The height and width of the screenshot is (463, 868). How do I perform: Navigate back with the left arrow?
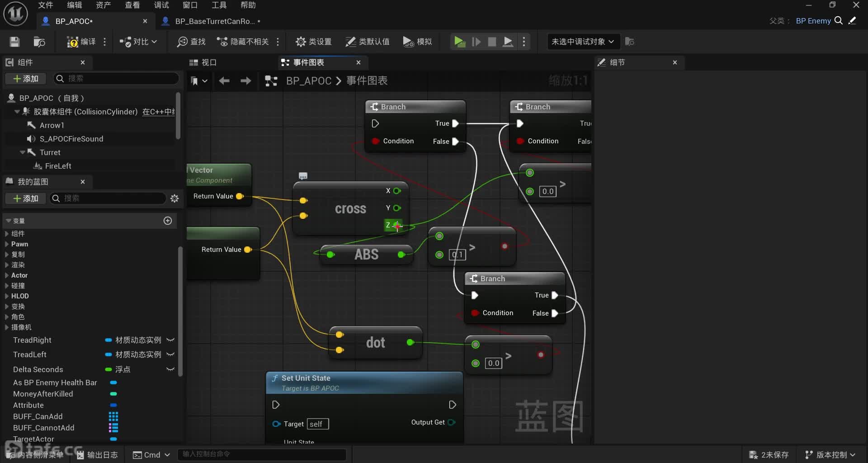click(224, 81)
